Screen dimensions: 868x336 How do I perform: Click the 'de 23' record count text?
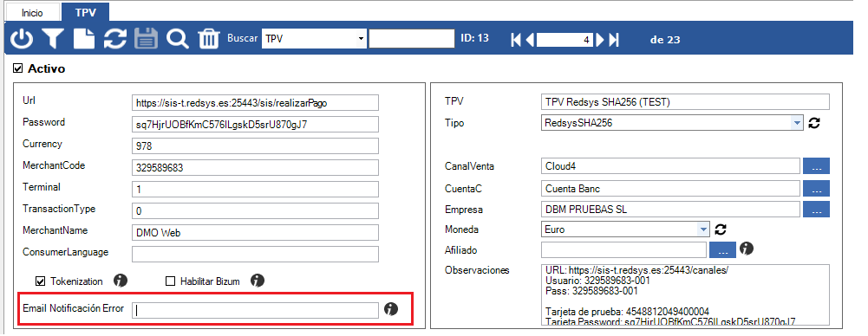665,40
